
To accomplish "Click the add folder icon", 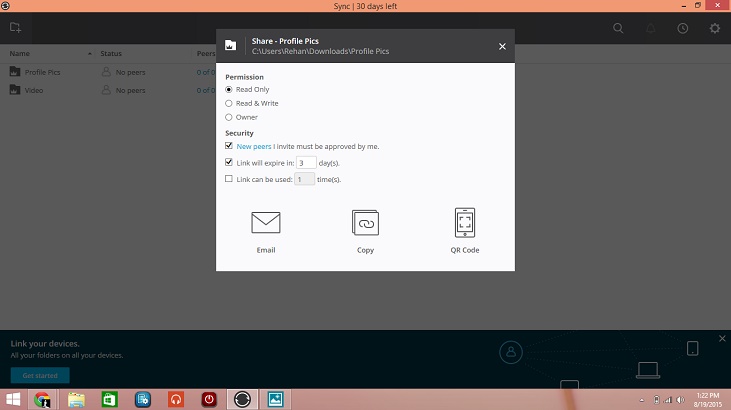I will tap(16, 28).
